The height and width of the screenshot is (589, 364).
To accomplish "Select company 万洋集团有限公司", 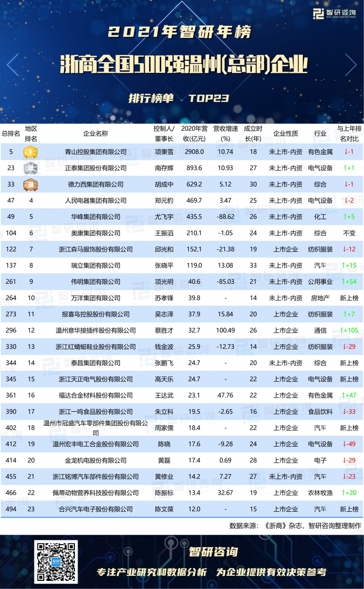I will coord(96,298).
